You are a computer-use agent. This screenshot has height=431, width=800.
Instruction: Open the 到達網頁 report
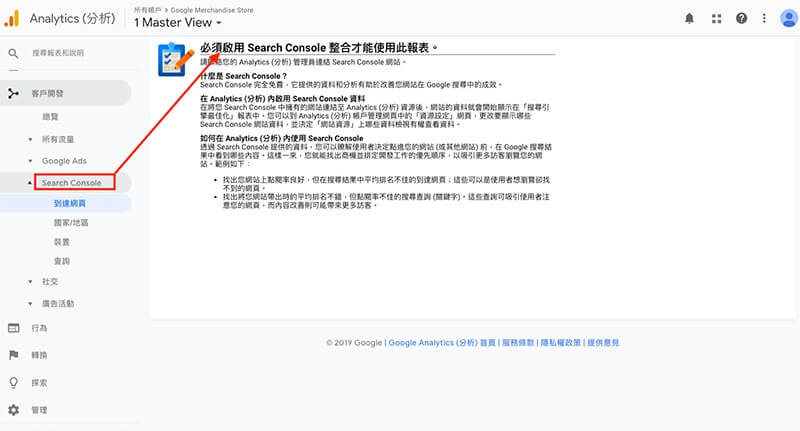(70, 204)
